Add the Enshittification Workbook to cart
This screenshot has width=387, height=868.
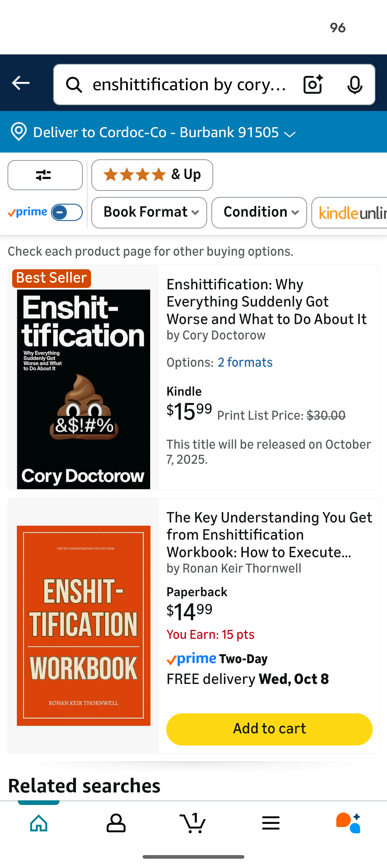pos(269,729)
